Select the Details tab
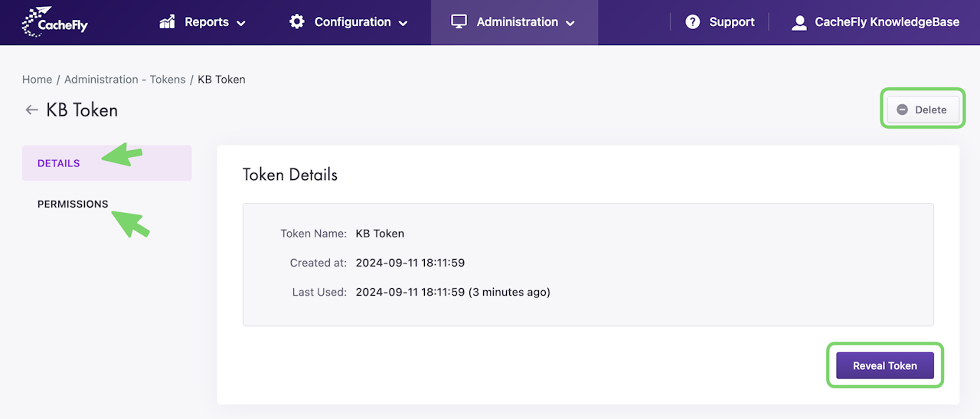Viewport: 980px width, 419px height. (x=59, y=163)
